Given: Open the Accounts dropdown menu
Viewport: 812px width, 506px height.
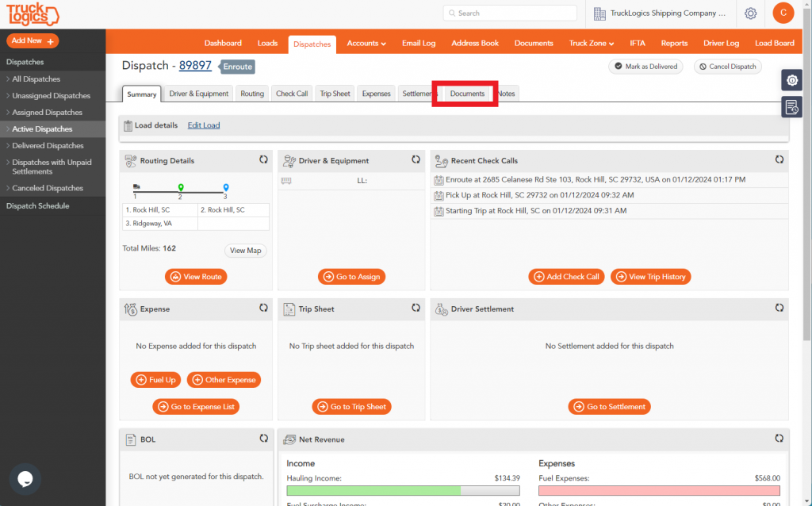Looking at the screenshot, I should pyautogui.click(x=366, y=44).
